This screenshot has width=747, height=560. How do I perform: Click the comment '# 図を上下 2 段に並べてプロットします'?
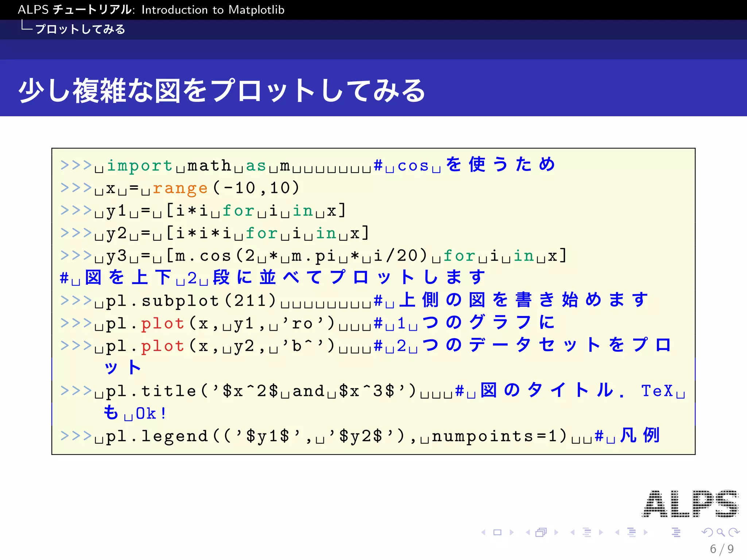tap(273, 278)
